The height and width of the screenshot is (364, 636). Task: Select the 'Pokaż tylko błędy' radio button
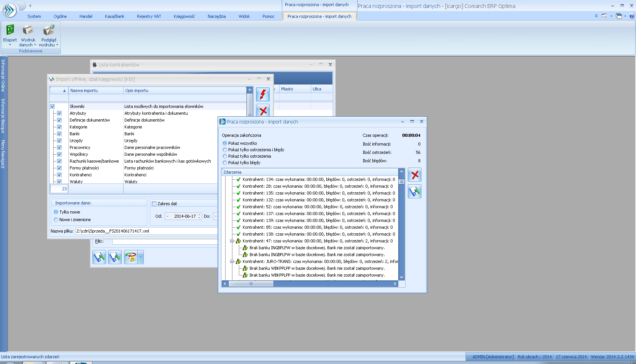pyautogui.click(x=225, y=163)
